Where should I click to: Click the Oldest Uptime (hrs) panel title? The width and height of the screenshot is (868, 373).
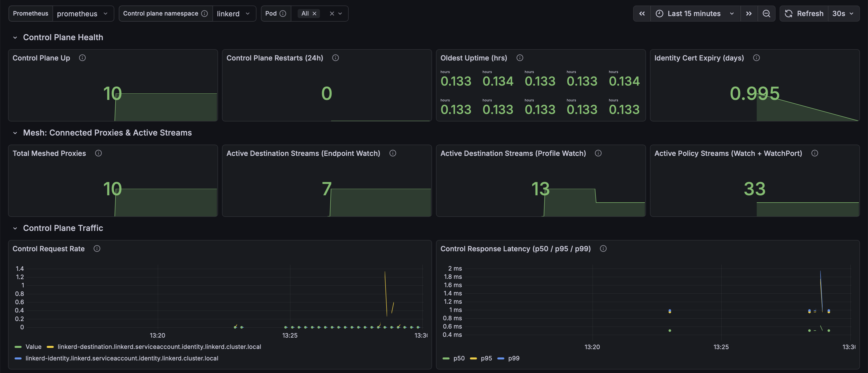pyautogui.click(x=474, y=58)
